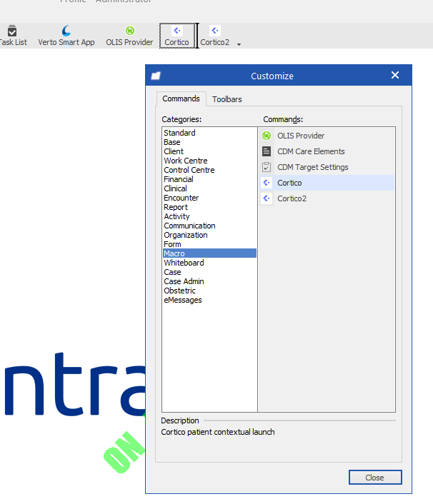433x504 pixels.
Task: Close the Customize dialog with X
Action: tap(395, 75)
